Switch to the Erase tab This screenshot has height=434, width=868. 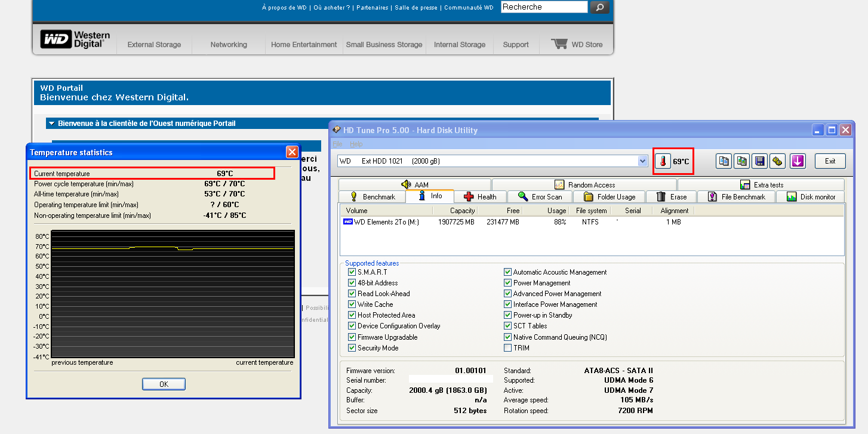point(672,196)
